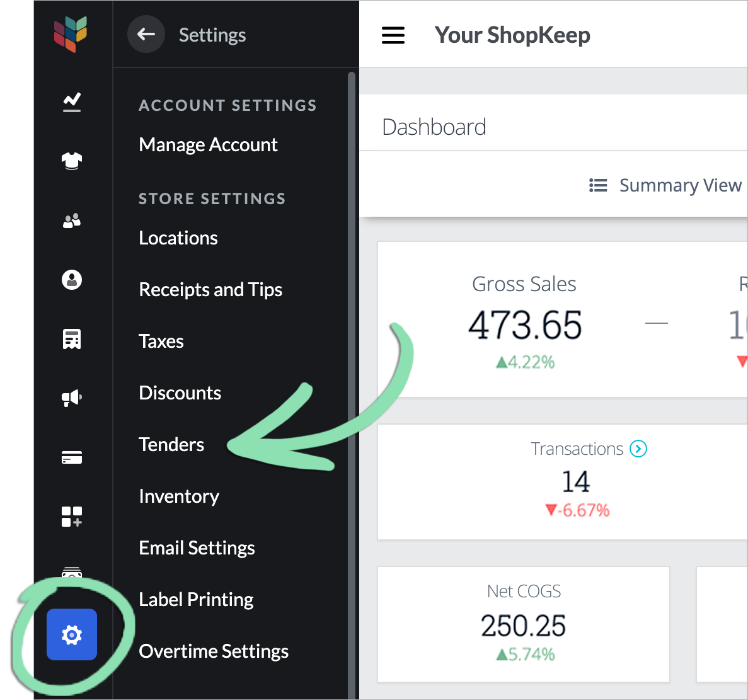
Task: Open Manage Account settings
Action: coord(208,144)
